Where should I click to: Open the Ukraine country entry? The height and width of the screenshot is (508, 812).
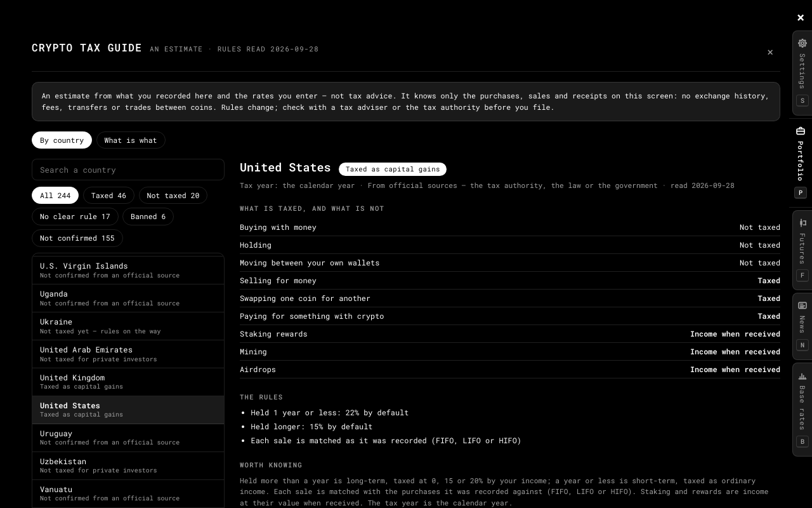pyautogui.click(x=128, y=326)
